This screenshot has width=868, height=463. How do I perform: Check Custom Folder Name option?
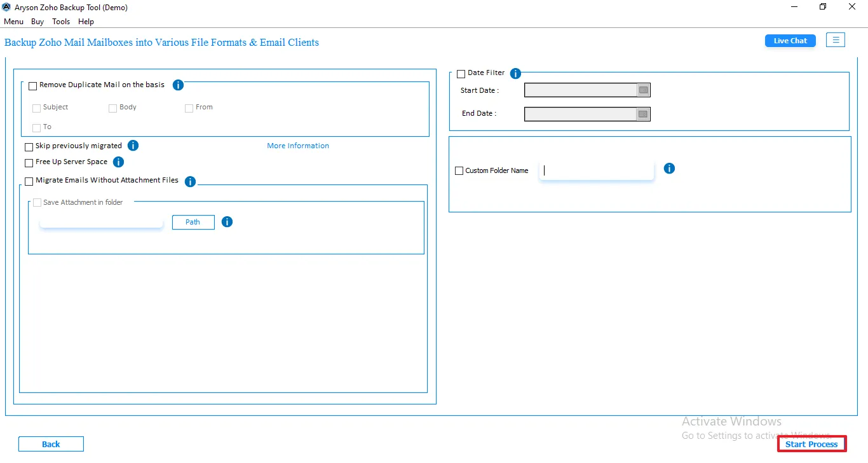click(x=459, y=171)
